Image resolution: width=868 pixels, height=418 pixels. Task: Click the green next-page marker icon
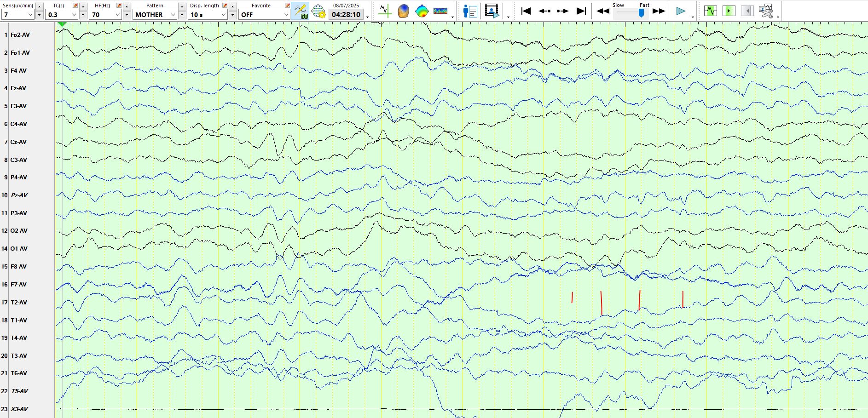(x=729, y=11)
